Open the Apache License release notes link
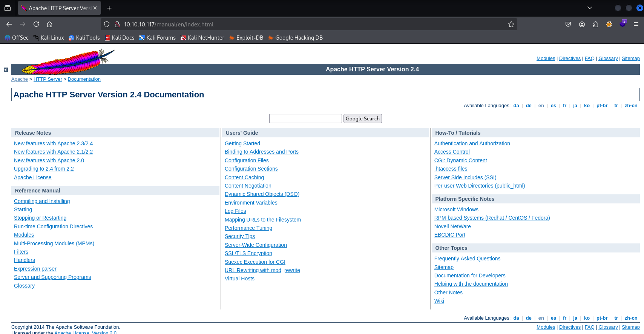 click(33, 177)
